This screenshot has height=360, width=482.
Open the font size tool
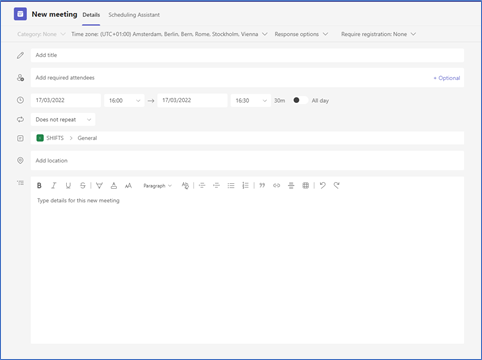(128, 186)
